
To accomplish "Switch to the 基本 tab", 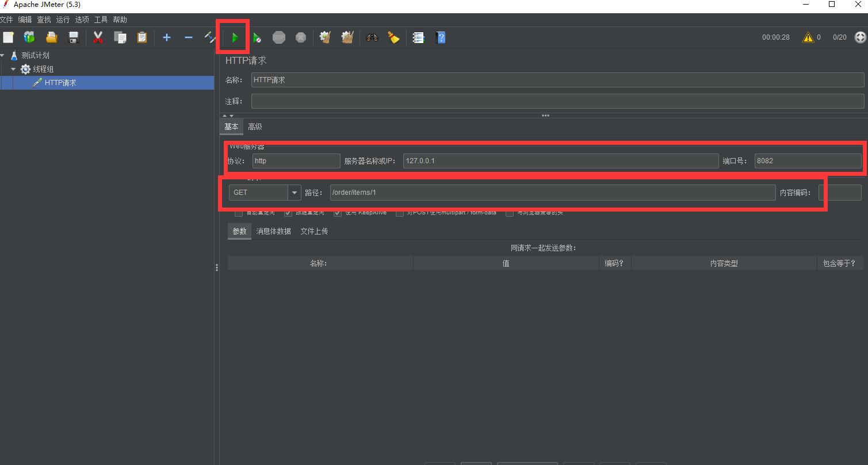I will [231, 126].
